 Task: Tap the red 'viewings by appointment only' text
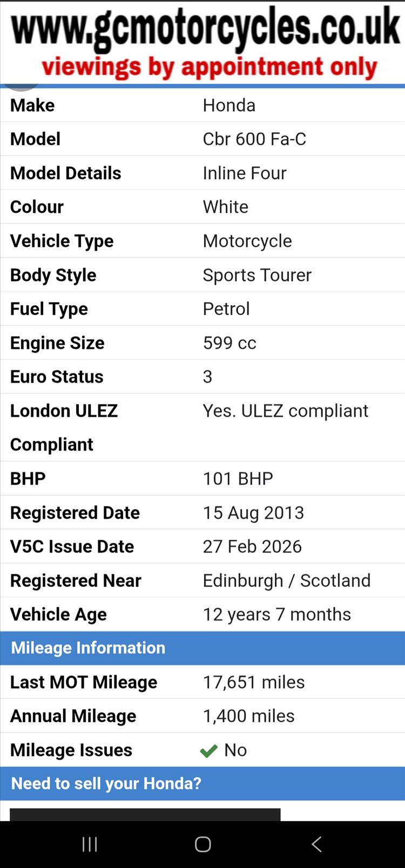click(x=210, y=67)
